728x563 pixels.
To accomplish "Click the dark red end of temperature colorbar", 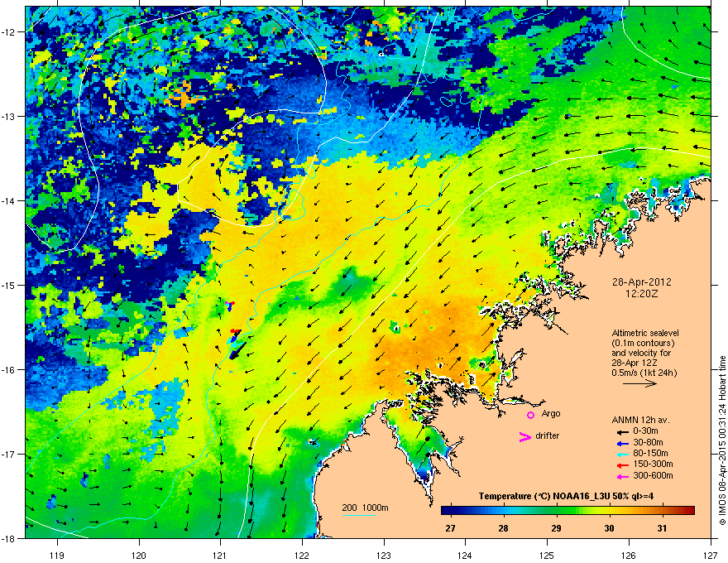I will 691,511.
